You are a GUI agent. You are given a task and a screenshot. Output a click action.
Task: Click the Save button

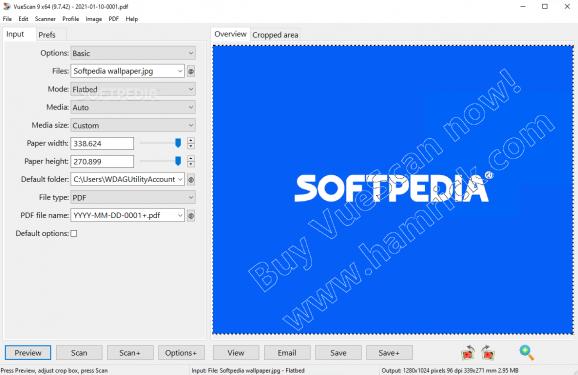pos(338,353)
